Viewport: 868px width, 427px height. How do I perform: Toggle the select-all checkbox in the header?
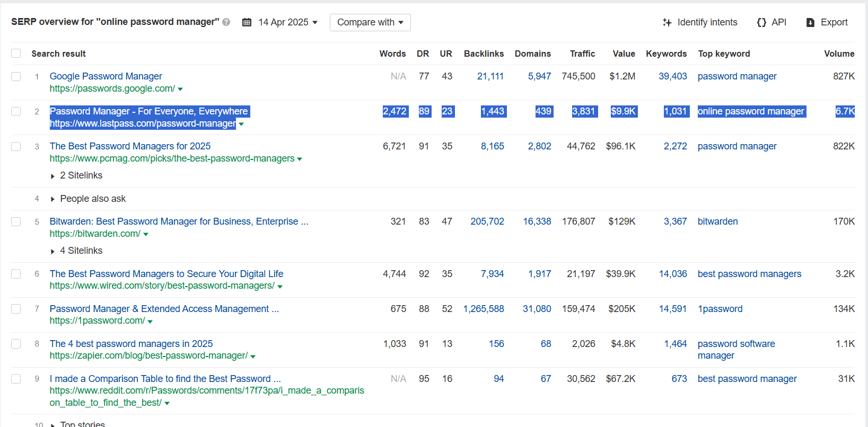click(x=16, y=54)
